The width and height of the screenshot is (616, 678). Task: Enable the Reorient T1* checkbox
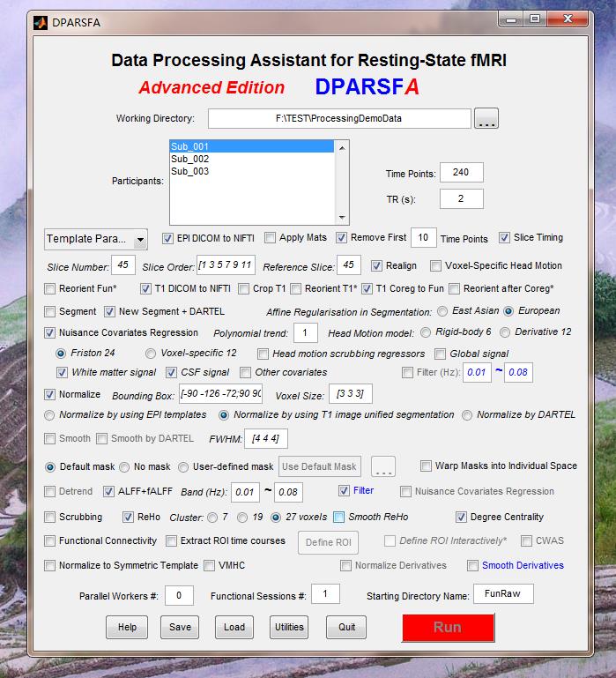(296, 289)
